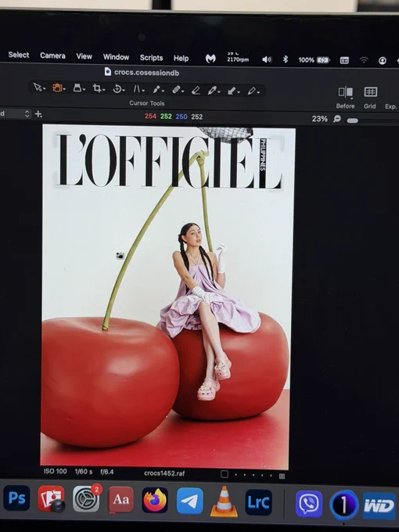This screenshot has height=532, width=399.
Task: Click the color tag box beside crocs1452.raf
Action: [225, 474]
